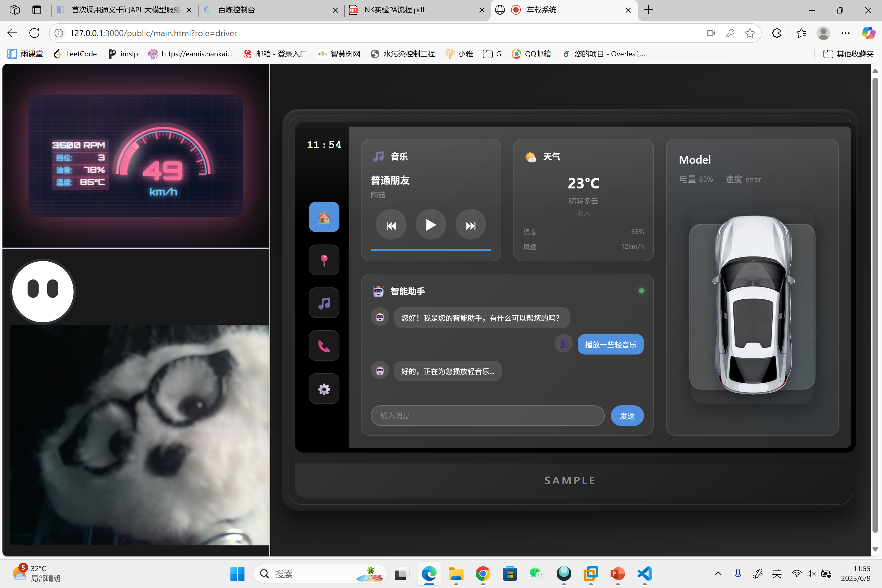Click the music progress bar
882x588 pixels.
(431, 249)
